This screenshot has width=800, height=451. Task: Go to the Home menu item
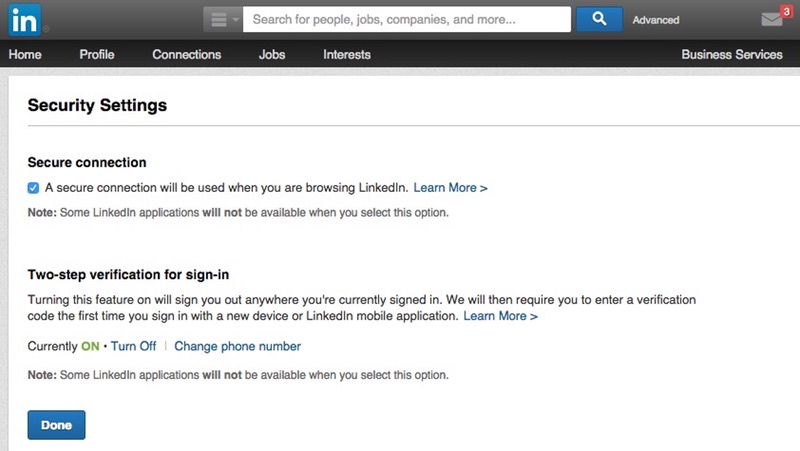pyautogui.click(x=25, y=55)
